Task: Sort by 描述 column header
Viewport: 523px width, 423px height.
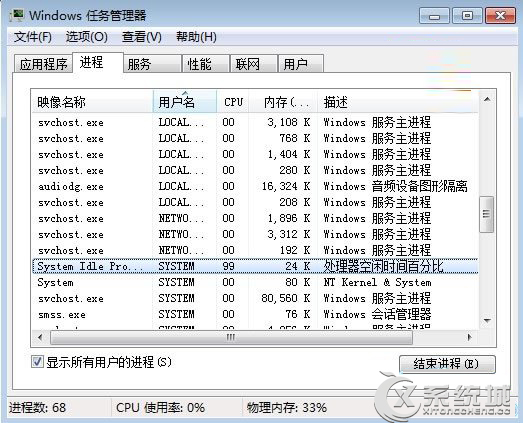Action: pyautogui.click(x=398, y=102)
